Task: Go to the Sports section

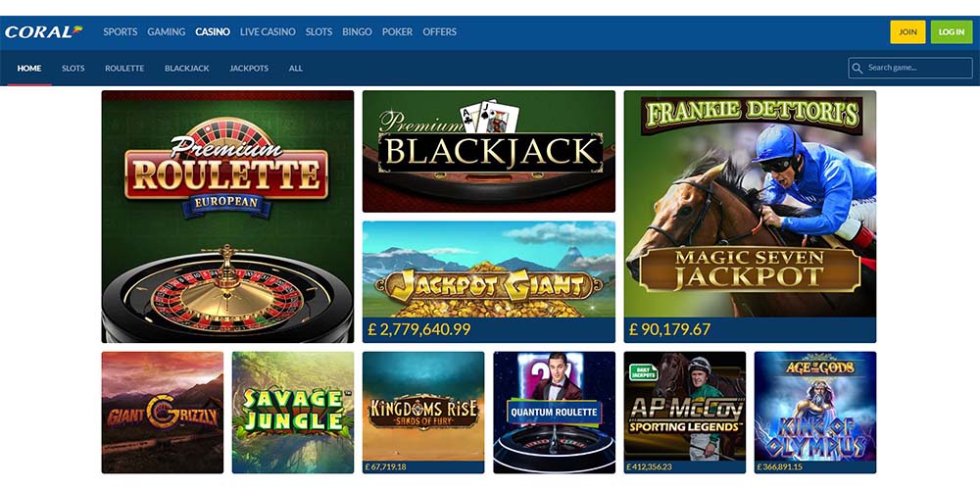Action: (x=120, y=32)
